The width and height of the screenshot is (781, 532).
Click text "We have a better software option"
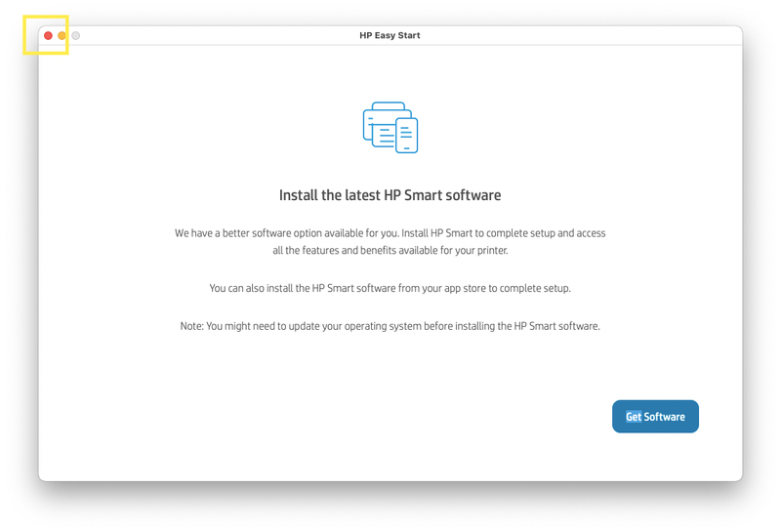click(x=248, y=233)
